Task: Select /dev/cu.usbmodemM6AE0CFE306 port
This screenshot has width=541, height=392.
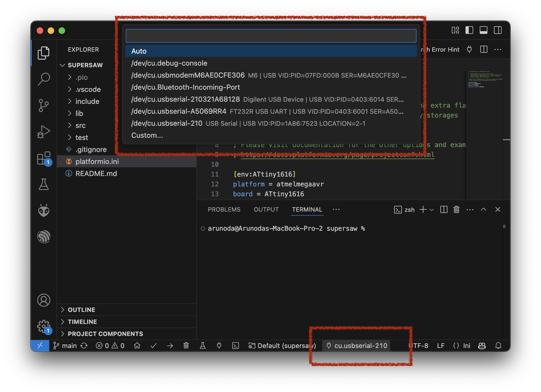Action: point(271,75)
